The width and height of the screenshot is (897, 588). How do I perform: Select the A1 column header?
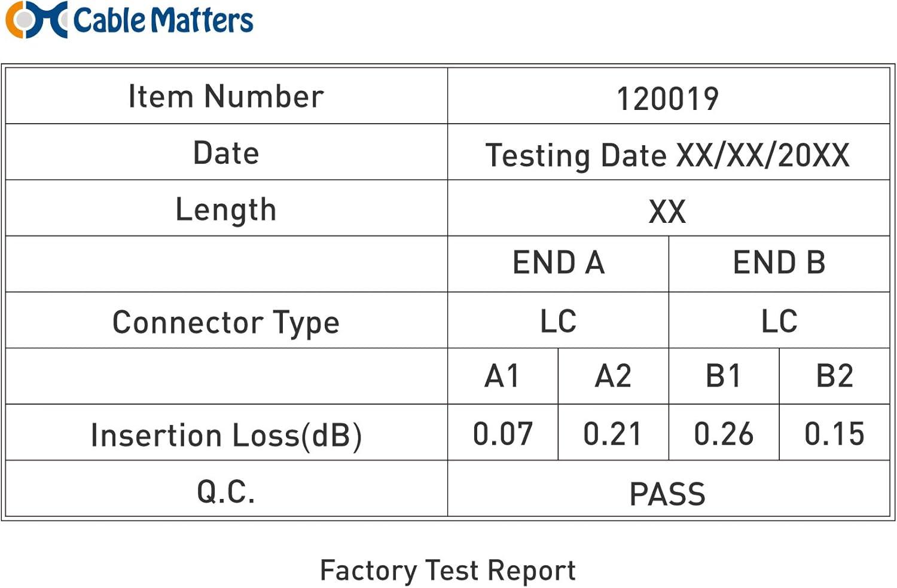coord(502,376)
